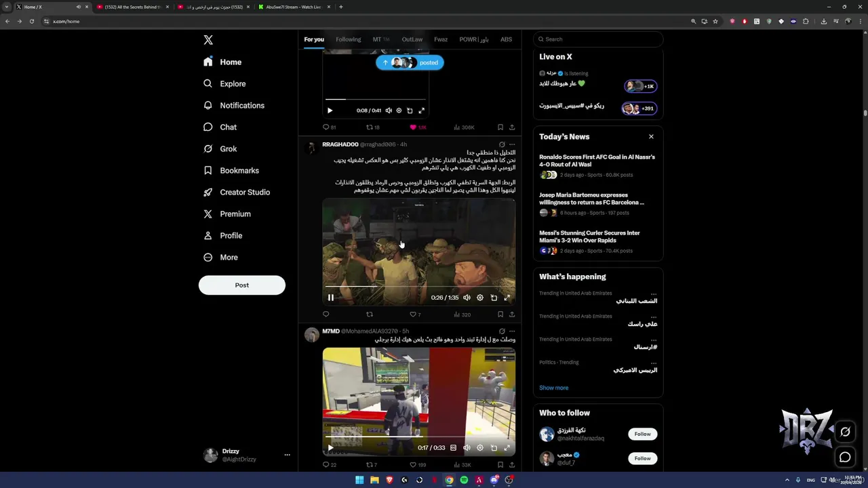
Task: Open Bookmarks in sidebar
Action: (x=231, y=170)
